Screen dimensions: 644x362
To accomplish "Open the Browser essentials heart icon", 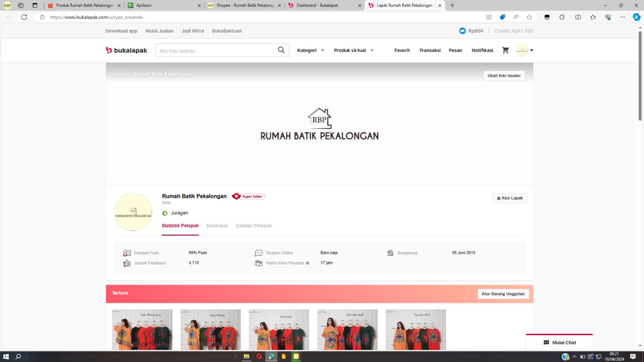I will point(608,17).
